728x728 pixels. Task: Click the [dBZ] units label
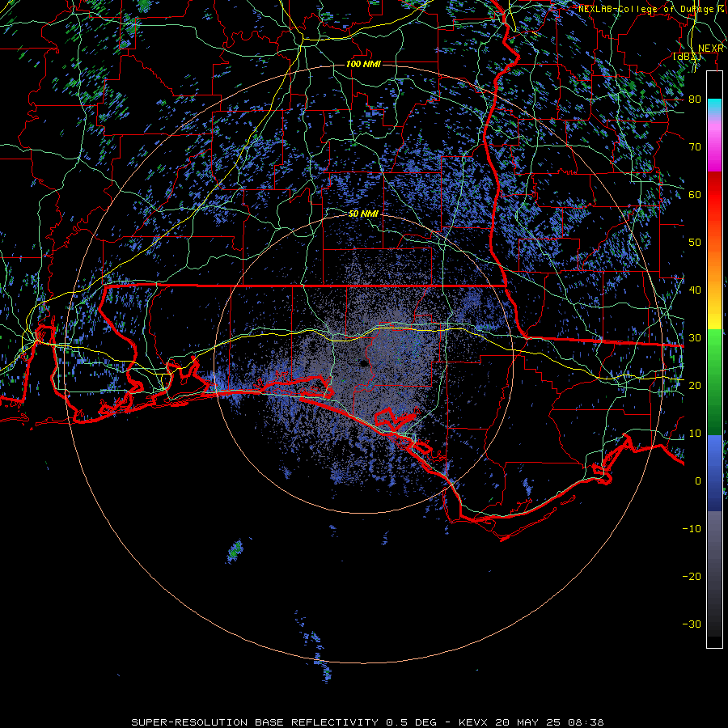pos(687,57)
